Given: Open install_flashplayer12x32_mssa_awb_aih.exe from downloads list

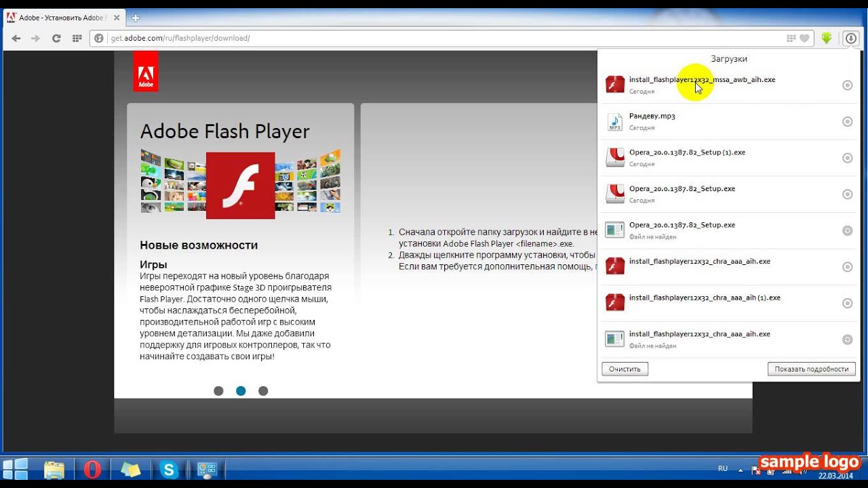Looking at the screenshot, I should [702, 80].
